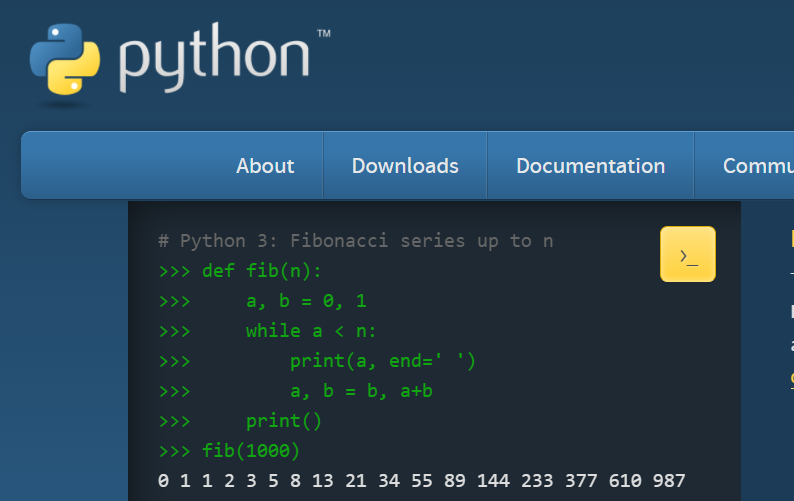The width and height of the screenshot is (794, 501).
Task: Select the partially visible Community menu item
Action: coord(757,166)
